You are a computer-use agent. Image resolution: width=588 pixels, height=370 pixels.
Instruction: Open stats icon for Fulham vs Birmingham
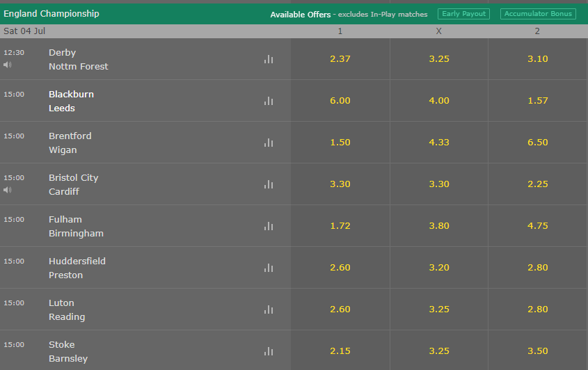[269, 226]
